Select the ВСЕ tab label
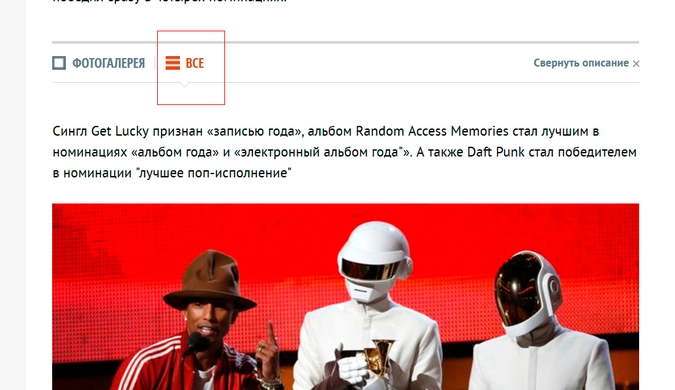675x390 pixels. [195, 63]
